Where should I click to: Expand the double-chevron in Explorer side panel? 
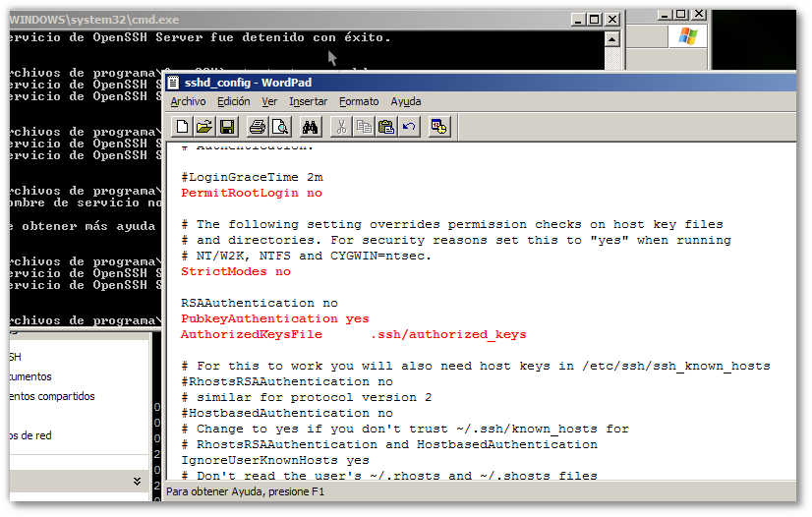click(x=137, y=482)
